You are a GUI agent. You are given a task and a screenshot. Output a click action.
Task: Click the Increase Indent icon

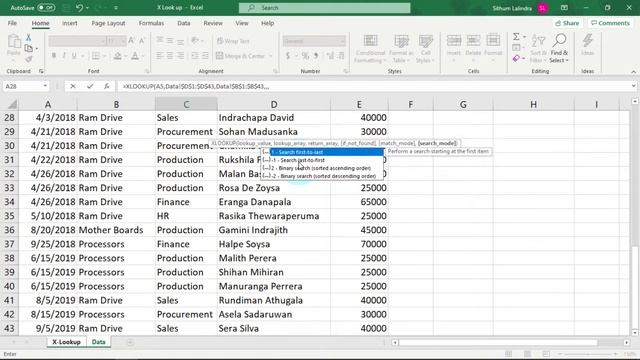205,56
